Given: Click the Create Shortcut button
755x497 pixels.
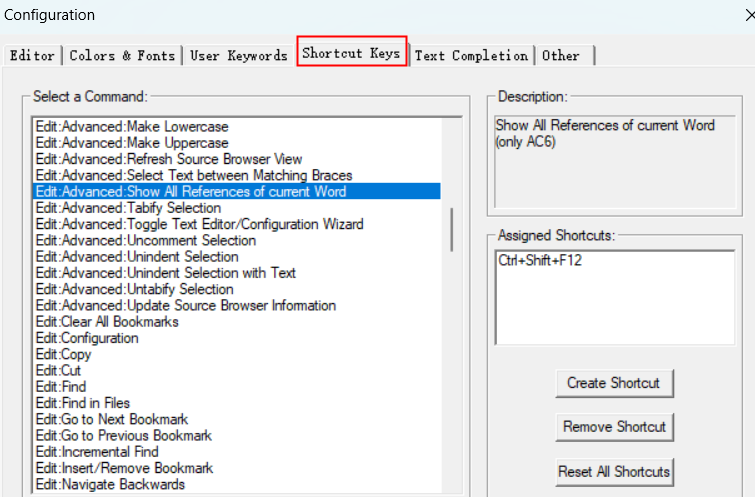Looking at the screenshot, I should pyautogui.click(x=613, y=383).
